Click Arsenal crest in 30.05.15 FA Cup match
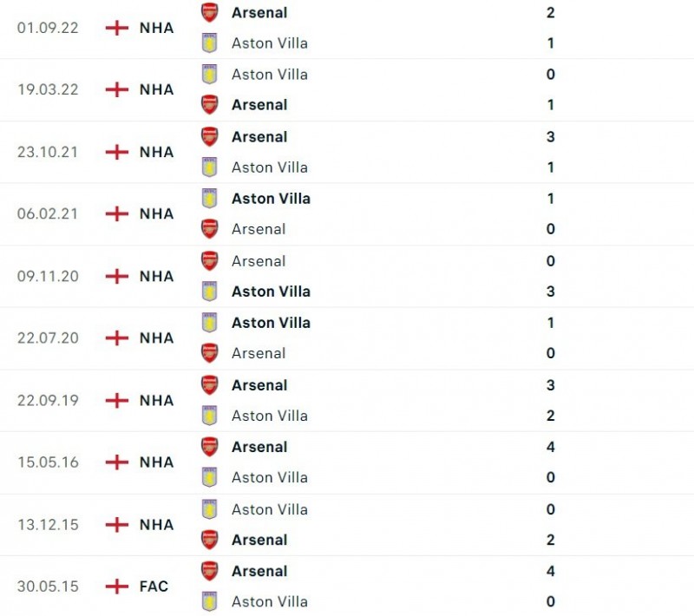The image size is (694, 616). [210, 571]
